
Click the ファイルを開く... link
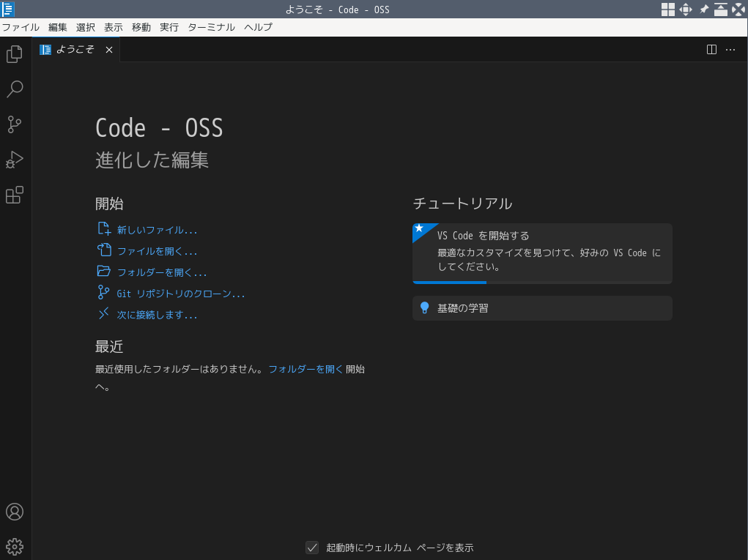(157, 251)
